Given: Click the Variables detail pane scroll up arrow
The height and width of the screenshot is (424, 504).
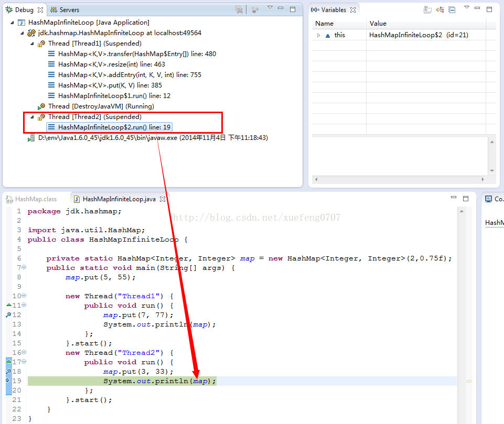Looking at the screenshot, I should click(x=492, y=142).
